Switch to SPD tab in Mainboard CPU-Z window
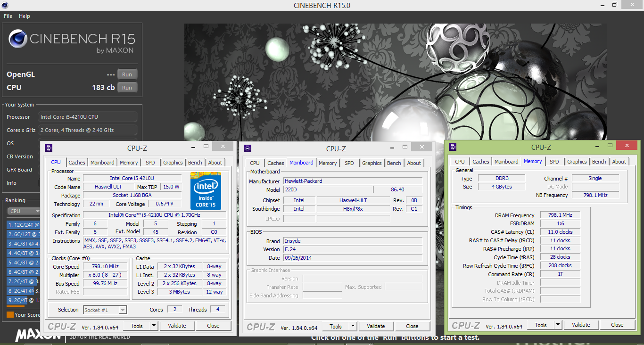This screenshot has height=345, width=644. (x=349, y=163)
